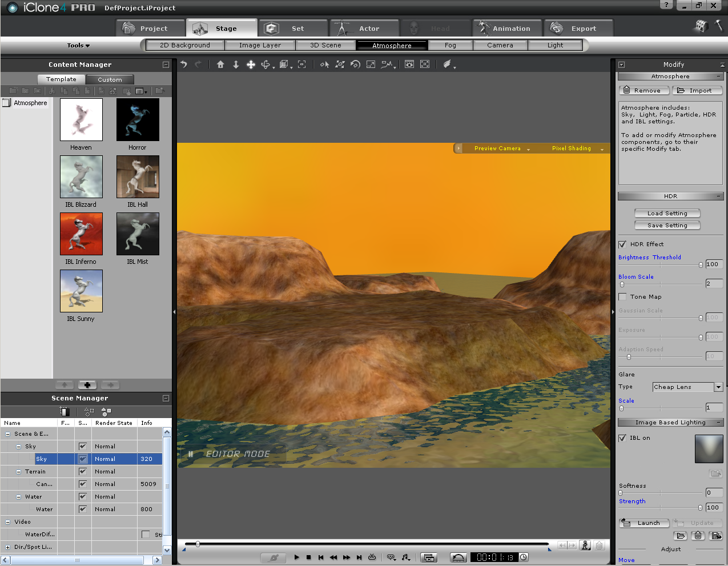The width and height of the screenshot is (728, 566).
Task: Expand the Dir./Spot Light tree node
Action: 7,547
